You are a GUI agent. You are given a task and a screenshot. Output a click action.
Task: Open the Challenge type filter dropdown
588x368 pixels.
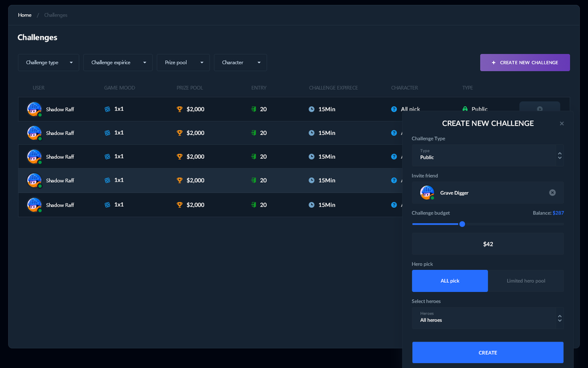[x=48, y=63]
